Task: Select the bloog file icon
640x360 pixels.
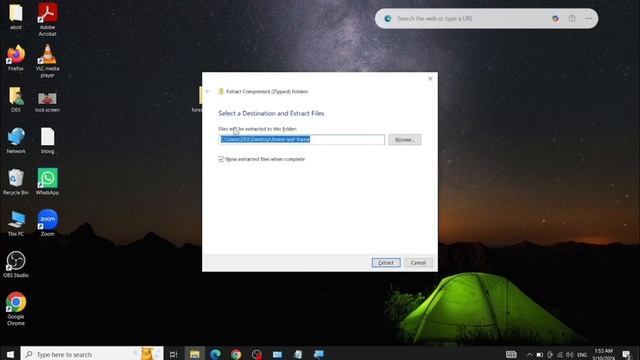Action: (47, 140)
